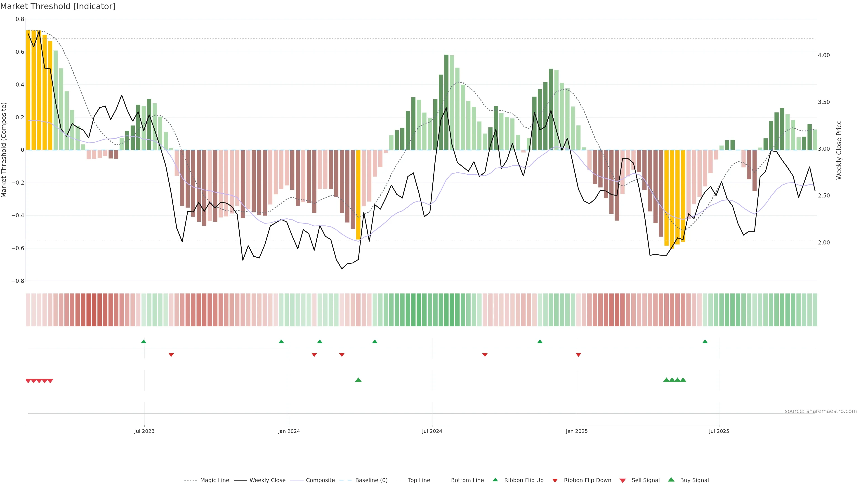Click Ribbon Flip Up legend triangle icon
This screenshot has width=868, height=488.
pos(495,480)
